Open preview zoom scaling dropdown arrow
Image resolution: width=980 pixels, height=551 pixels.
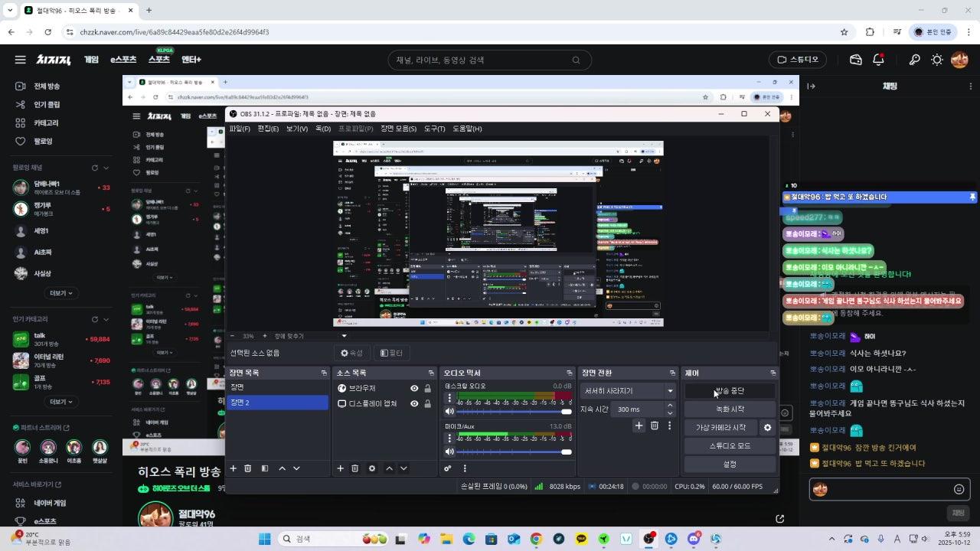tap(344, 336)
